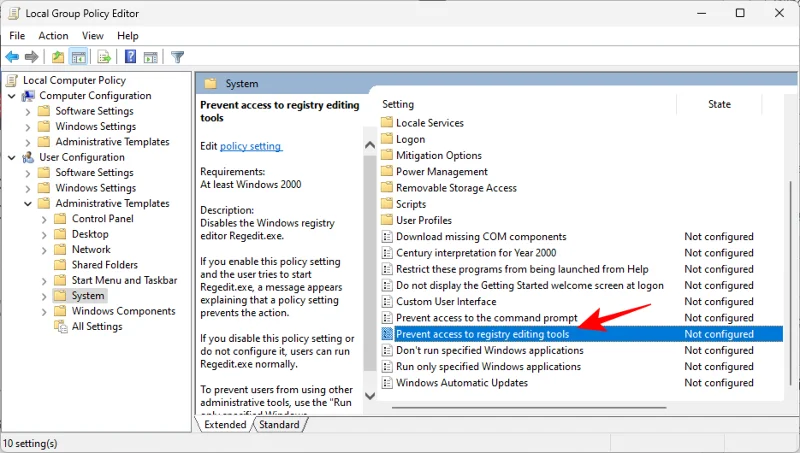The height and width of the screenshot is (453, 800).
Task: Click the State column header
Action: [719, 104]
